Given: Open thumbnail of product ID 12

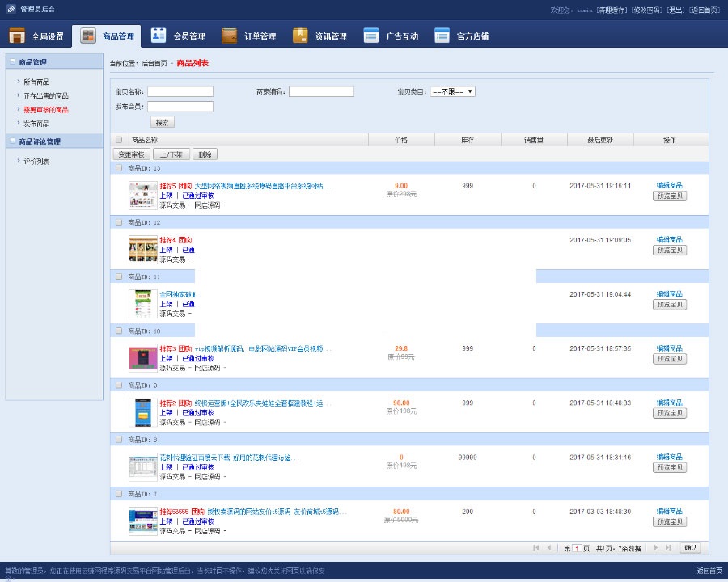Looking at the screenshot, I should pyautogui.click(x=143, y=249).
